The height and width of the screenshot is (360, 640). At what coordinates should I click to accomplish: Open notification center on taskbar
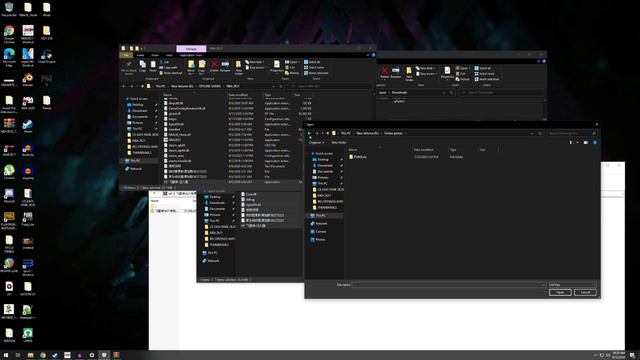[x=632, y=355]
